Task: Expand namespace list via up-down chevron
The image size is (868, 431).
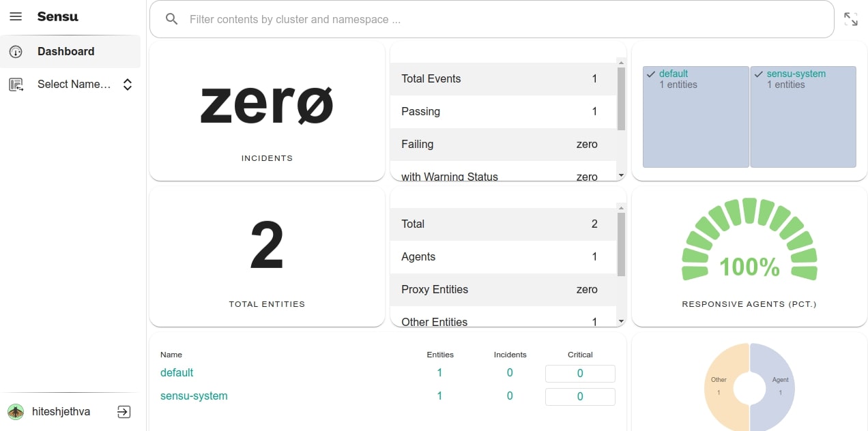Action: (127, 85)
